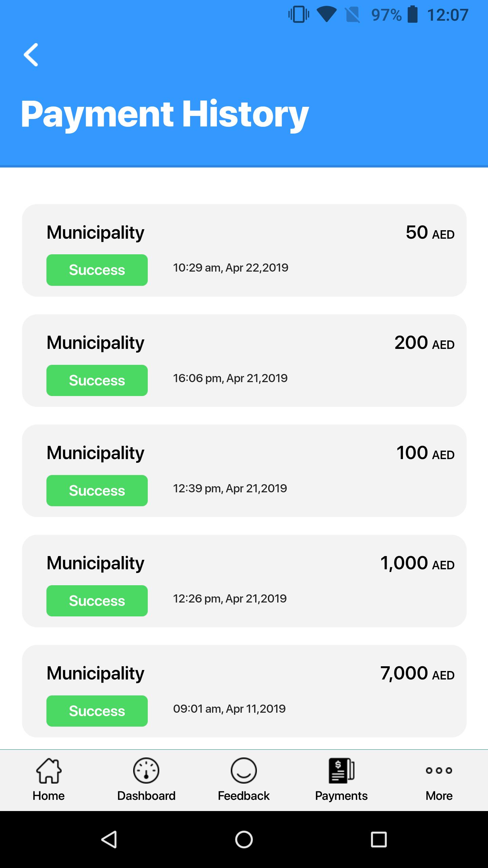Tap the Wi-Fi icon in status bar
The width and height of the screenshot is (488, 868).
coord(326,15)
